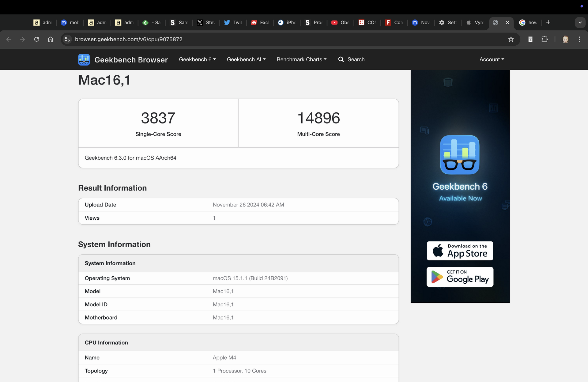
Task: Click the browser home icon
Action: coord(51,39)
